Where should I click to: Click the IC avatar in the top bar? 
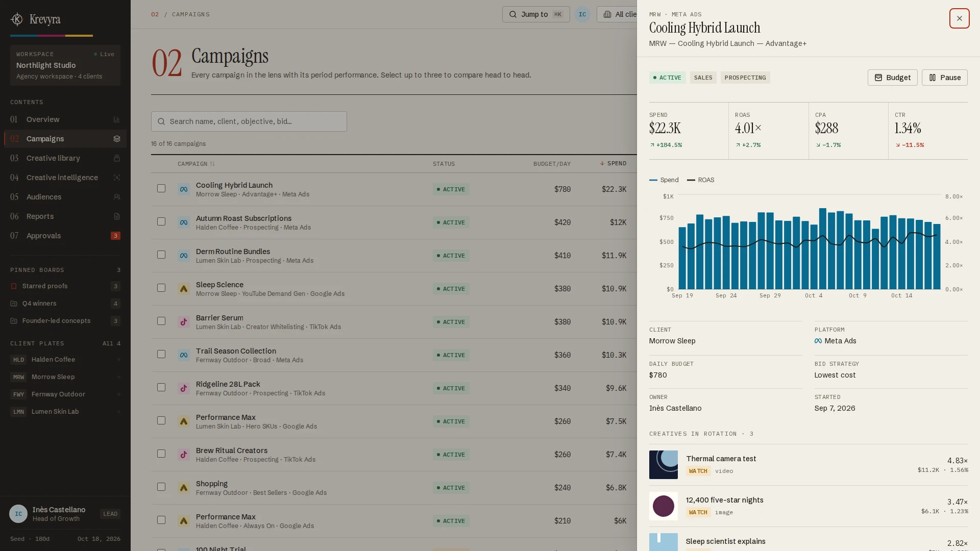(582, 14)
